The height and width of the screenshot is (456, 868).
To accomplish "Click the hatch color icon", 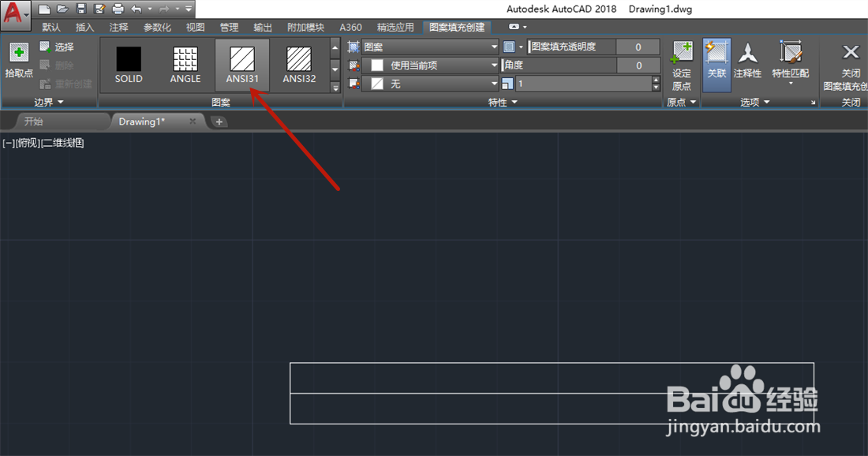I will (x=354, y=65).
